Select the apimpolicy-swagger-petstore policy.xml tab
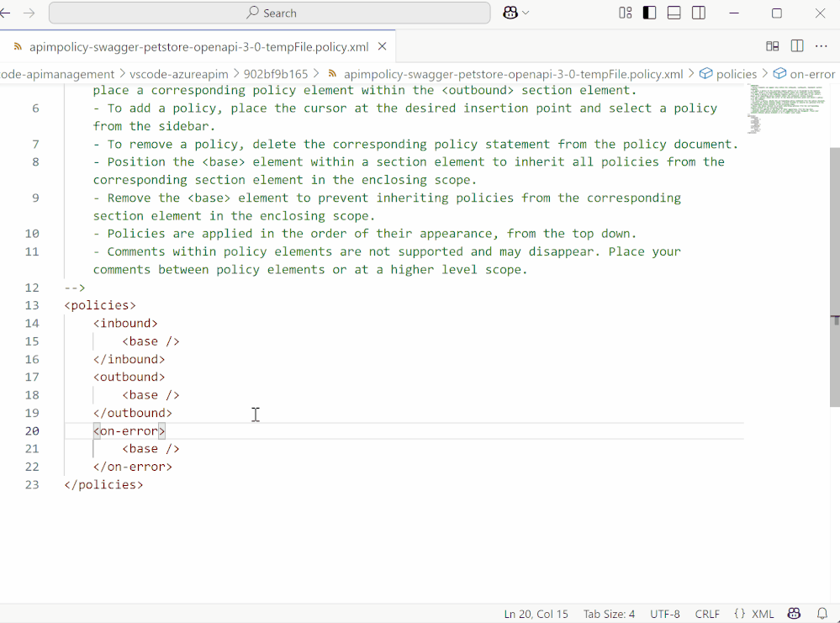The width and height of the screenshot is (840, 623). coord(198,47)
